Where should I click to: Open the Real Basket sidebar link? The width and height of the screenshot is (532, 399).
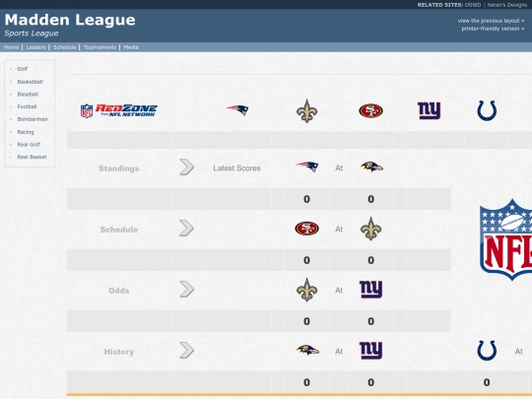pyautogui.click(x=32, y=157)
